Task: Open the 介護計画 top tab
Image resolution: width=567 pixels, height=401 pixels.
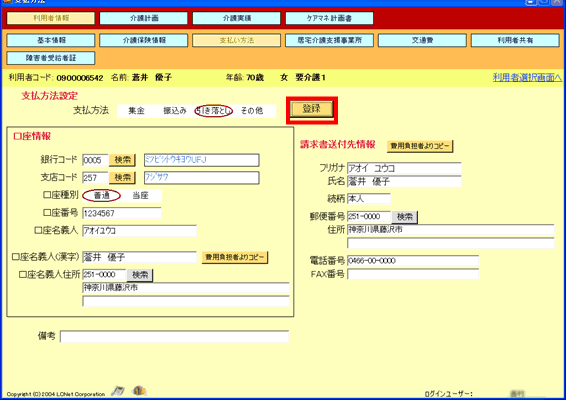Action: tap(144, 18)
